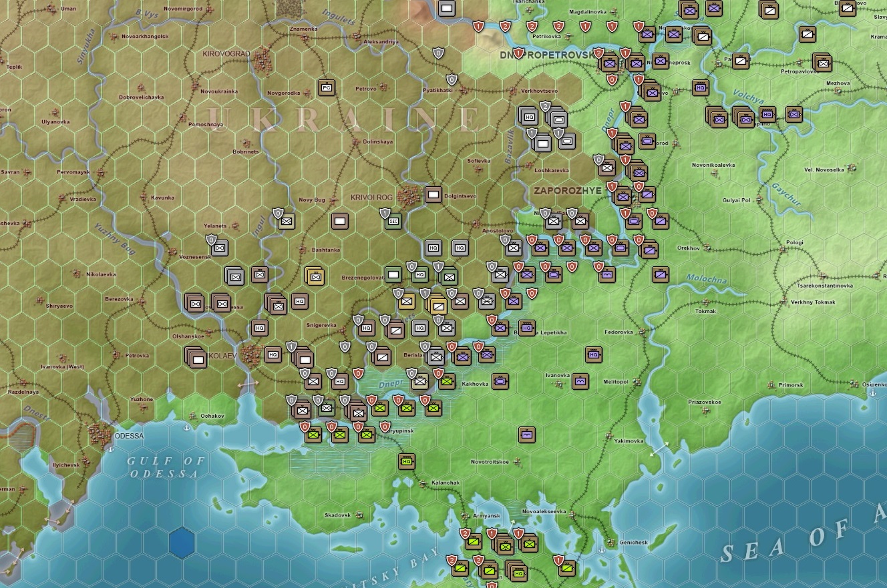This screenshot has width=887, height=588.
Task: Choose the brown blank counter east of Novy Bug
Action: pyautogui.click(x=340, y=221)
